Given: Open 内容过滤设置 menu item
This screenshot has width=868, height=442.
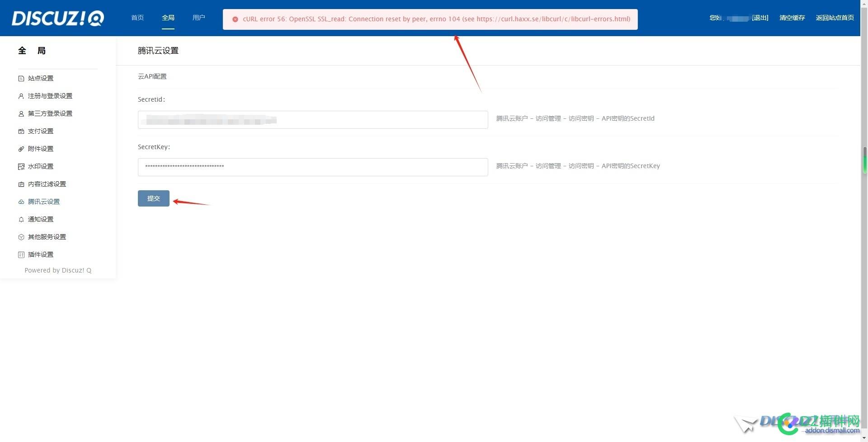Looking at the screenshot, I should 47,184.
